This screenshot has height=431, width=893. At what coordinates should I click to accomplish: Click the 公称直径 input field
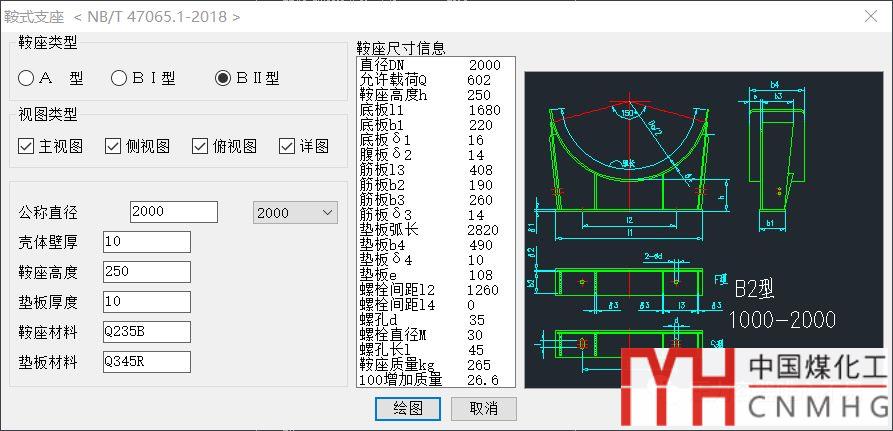[x=173, y=212]
